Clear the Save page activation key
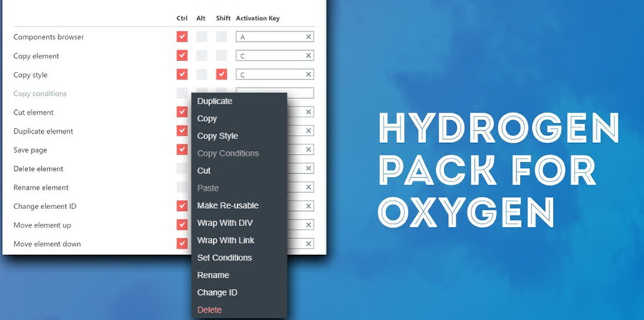Screen dimensions: 644x320 pos(308,150)
